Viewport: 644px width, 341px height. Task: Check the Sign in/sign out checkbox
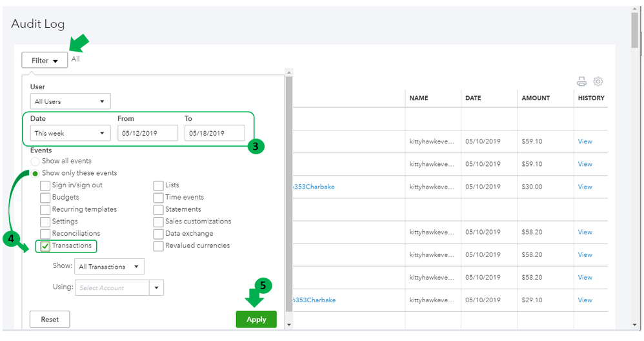coord(45,186)
